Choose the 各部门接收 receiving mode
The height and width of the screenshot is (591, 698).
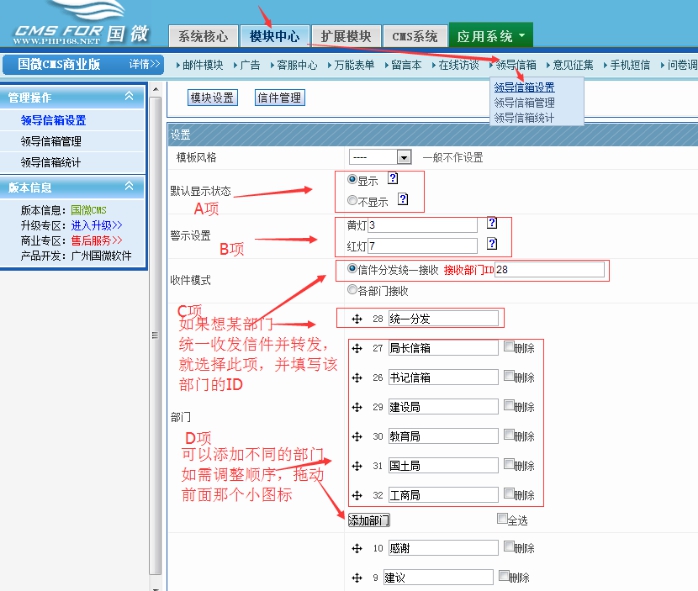(351, 290)
